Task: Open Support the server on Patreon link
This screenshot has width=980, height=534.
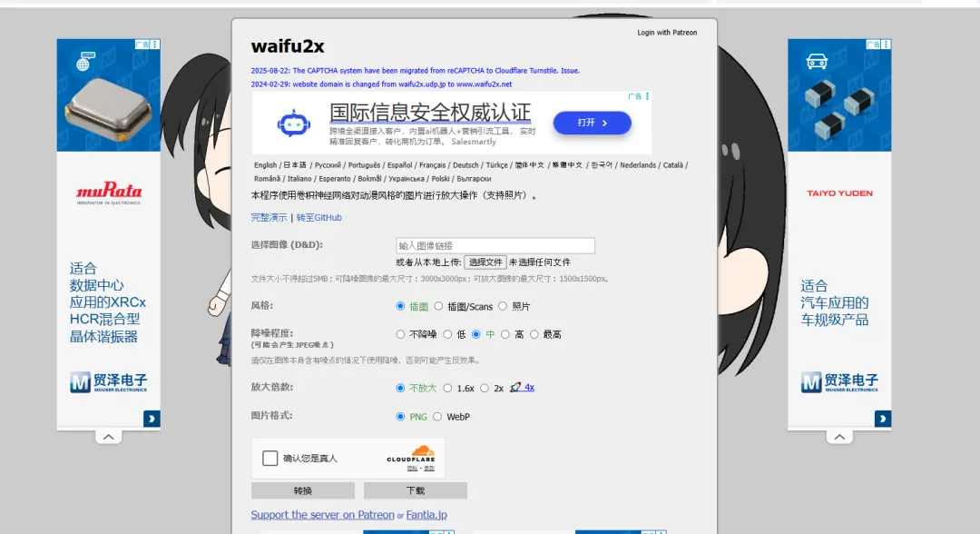Action: click(x=322, y=515)
